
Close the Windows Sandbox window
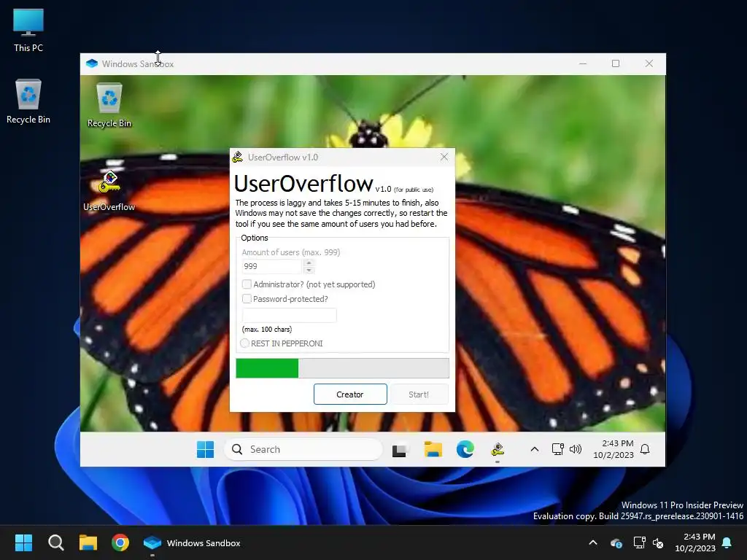[x=649, y=64]
